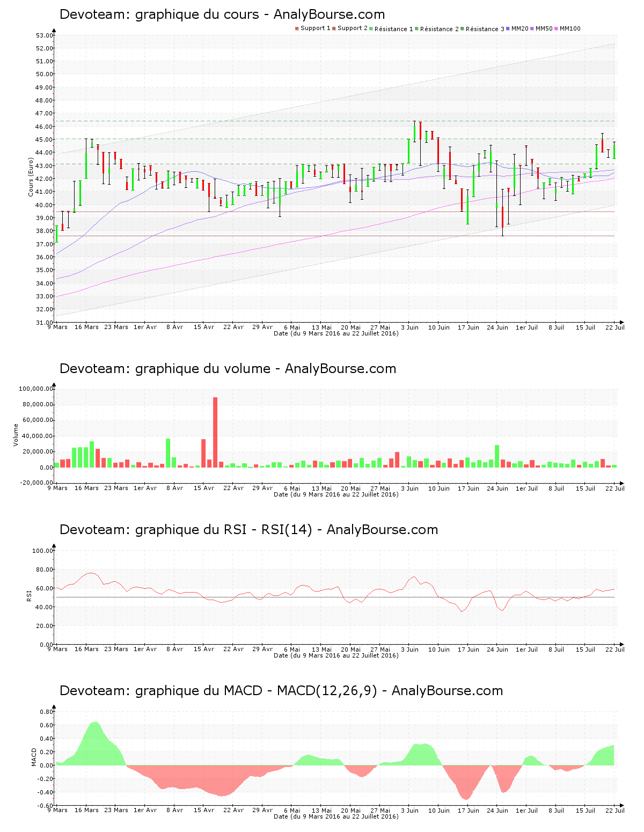Screen dimensions: 644x832
Task: Click '100,000.00' on the volume axis
Action: tap(35, 389)
